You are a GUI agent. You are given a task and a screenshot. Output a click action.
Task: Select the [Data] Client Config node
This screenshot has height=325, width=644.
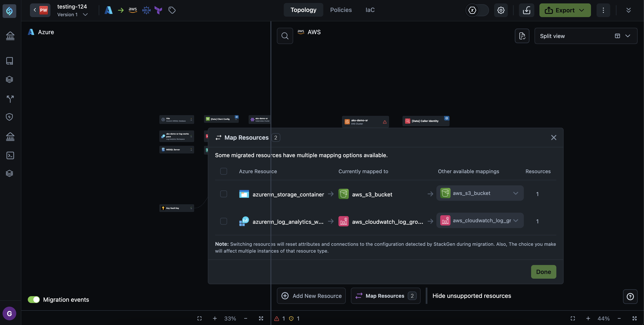point(221,119)
